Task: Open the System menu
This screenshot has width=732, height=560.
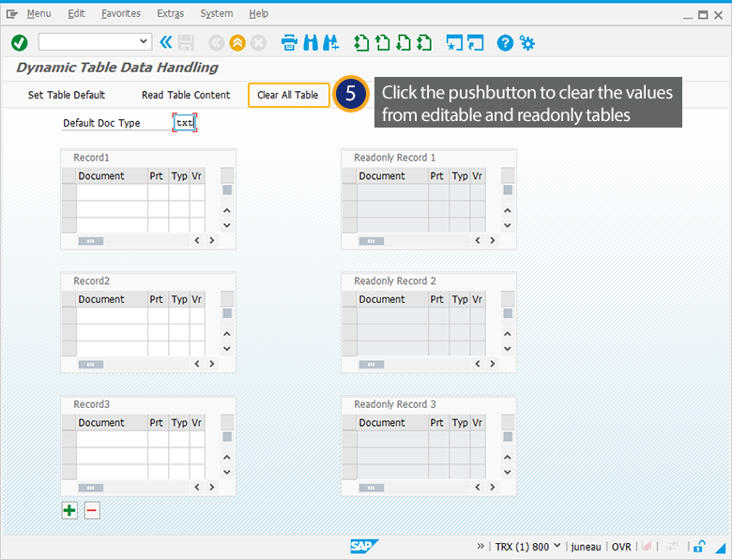Action: coord(217,13)
